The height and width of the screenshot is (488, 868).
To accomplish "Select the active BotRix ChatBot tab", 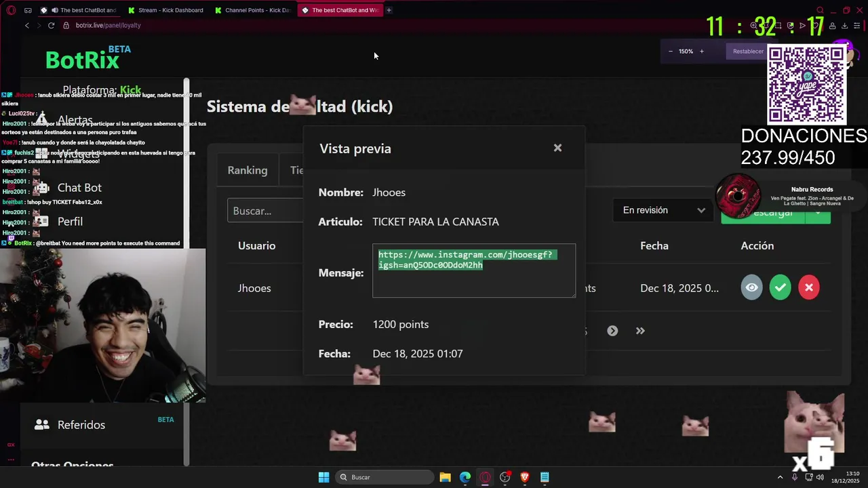I will (340, 10).
